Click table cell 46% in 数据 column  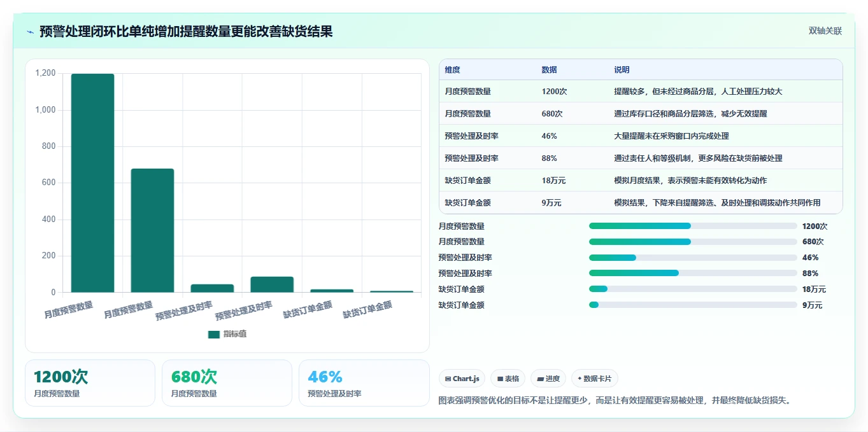click(549, 136)
